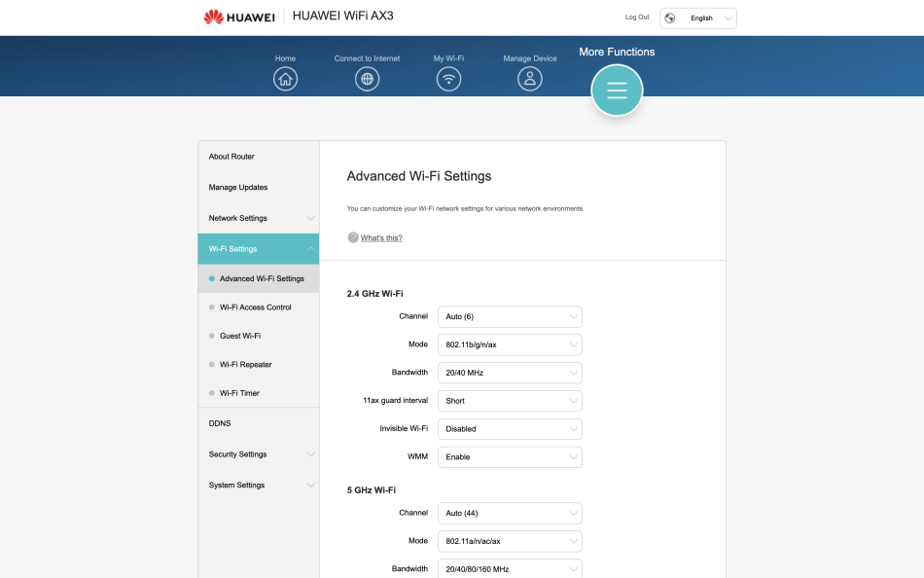Click the HUAWEI WiFi AX3 title
This screenshot has height=578, width=924.
click(343, 16)
